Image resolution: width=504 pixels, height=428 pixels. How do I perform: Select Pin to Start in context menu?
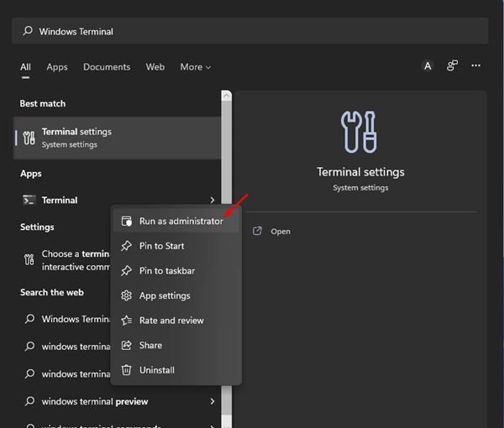point(176,246)
